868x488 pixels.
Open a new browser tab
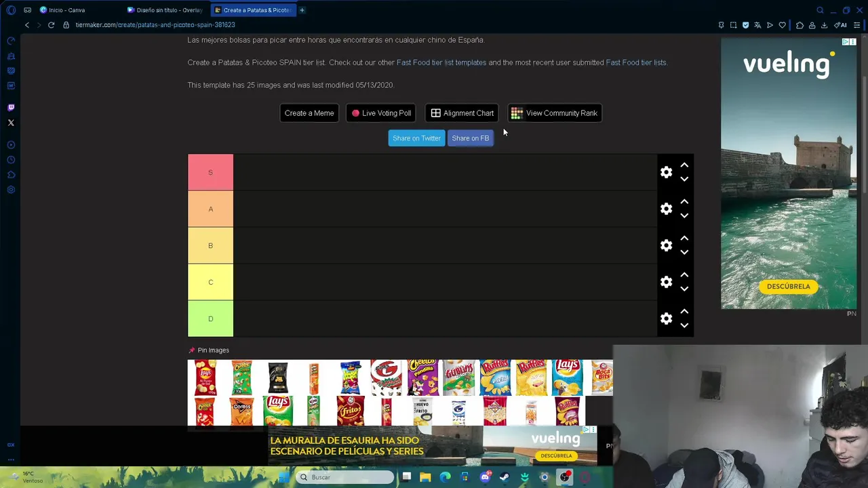click(x=302, y=10)
